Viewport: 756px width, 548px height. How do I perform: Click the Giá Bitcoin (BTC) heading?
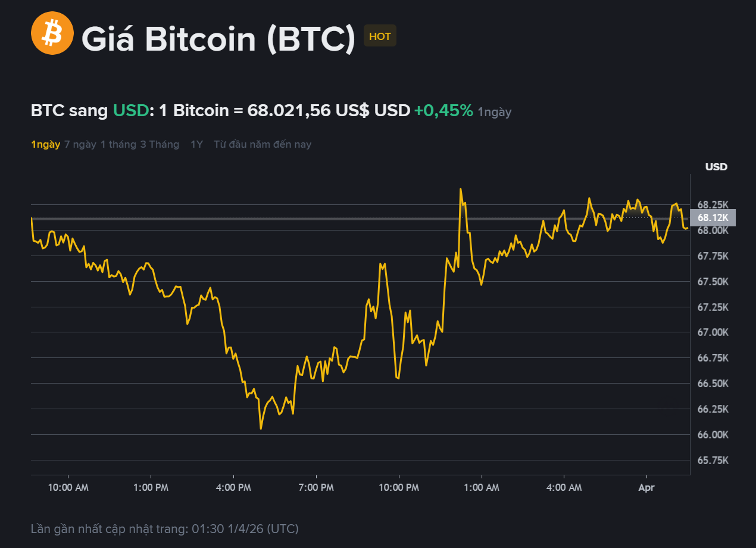[x=218, y=38]
